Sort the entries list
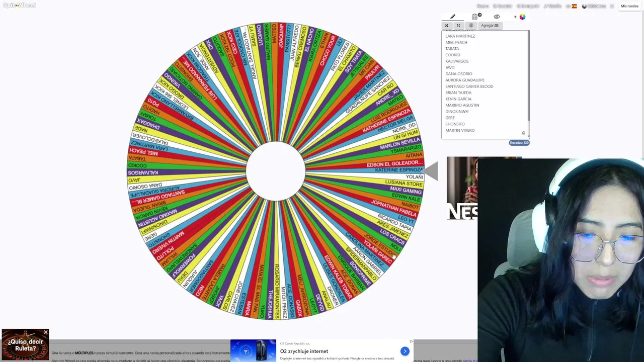The image size is (644, 362). pyautogui.click(x=458, y=26)
